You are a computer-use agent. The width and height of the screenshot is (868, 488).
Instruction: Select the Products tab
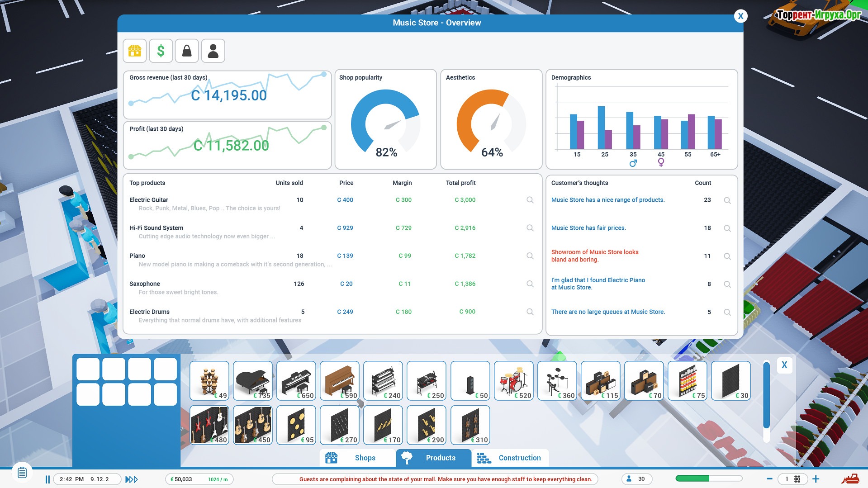(433, 458)
